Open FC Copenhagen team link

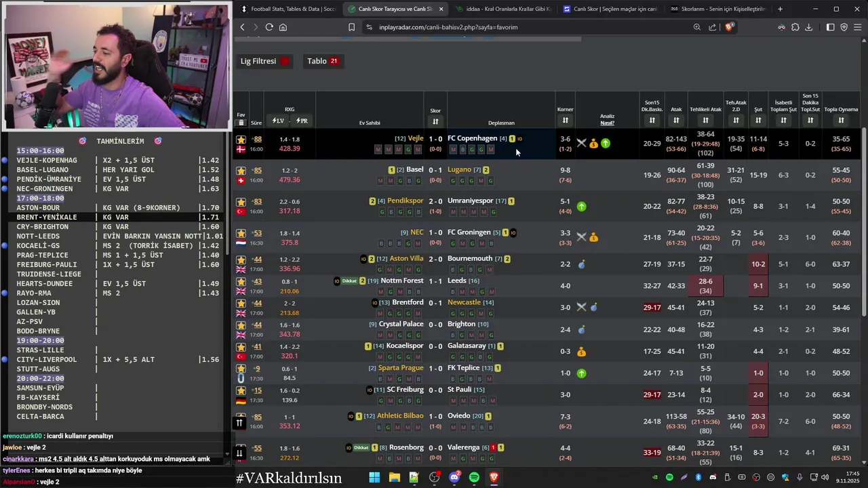[x=472, y=138]
